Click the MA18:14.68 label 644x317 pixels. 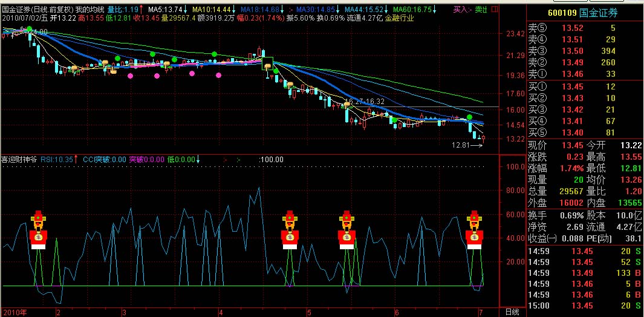pos(259,8)
